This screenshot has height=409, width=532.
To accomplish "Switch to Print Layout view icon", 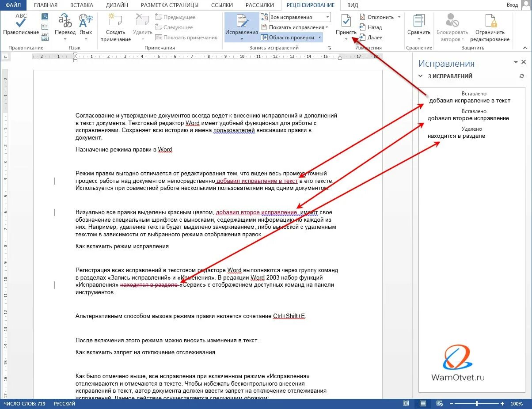I will (422, 404).
